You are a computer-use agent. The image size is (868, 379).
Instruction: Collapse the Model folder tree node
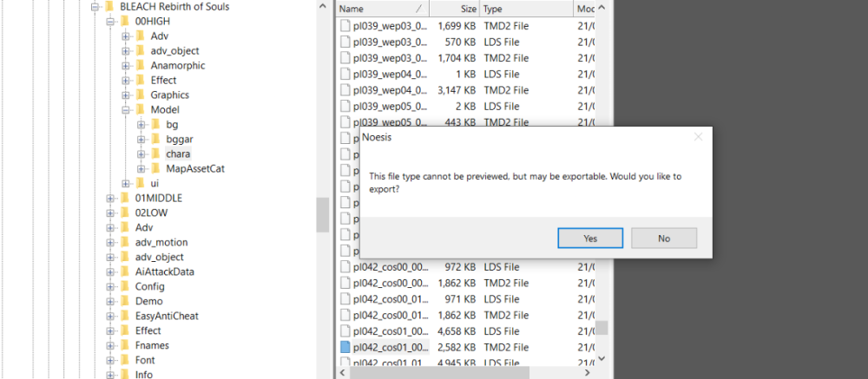point(126,109)
